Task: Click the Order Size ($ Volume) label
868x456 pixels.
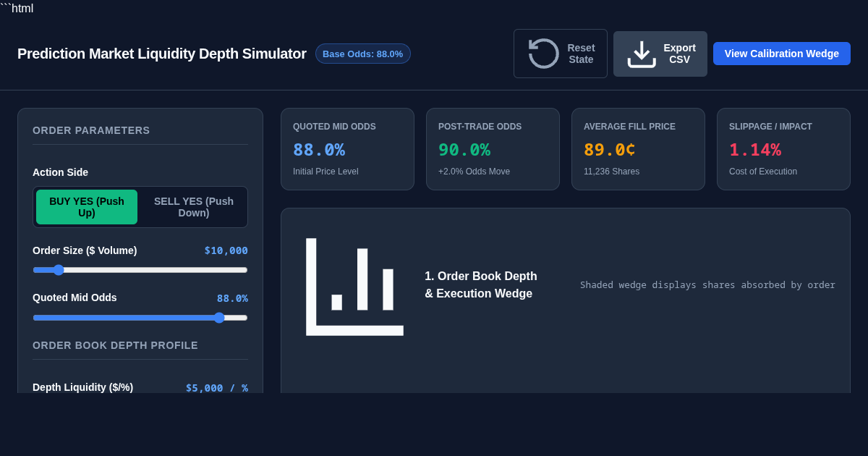Action: (x=85, y=250)
